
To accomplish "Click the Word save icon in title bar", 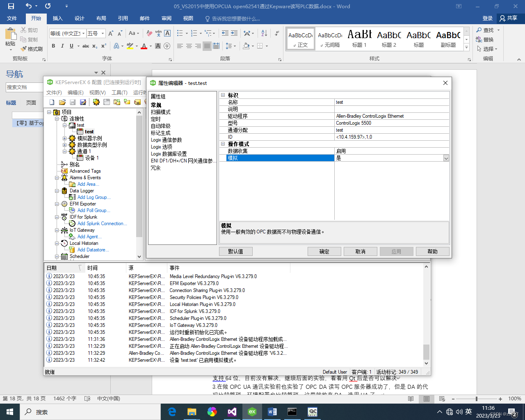I will tap(11, 6).
